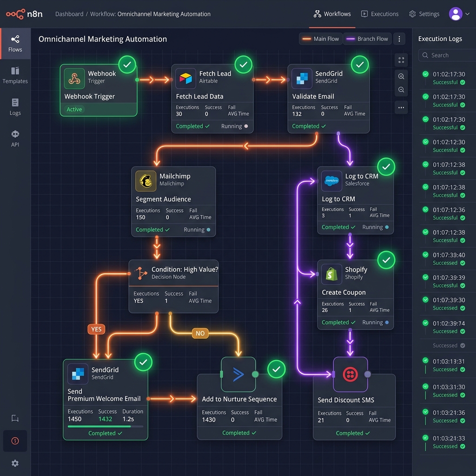
Task: Click the fit-to-view canvas icon
Action: (401, 60)
